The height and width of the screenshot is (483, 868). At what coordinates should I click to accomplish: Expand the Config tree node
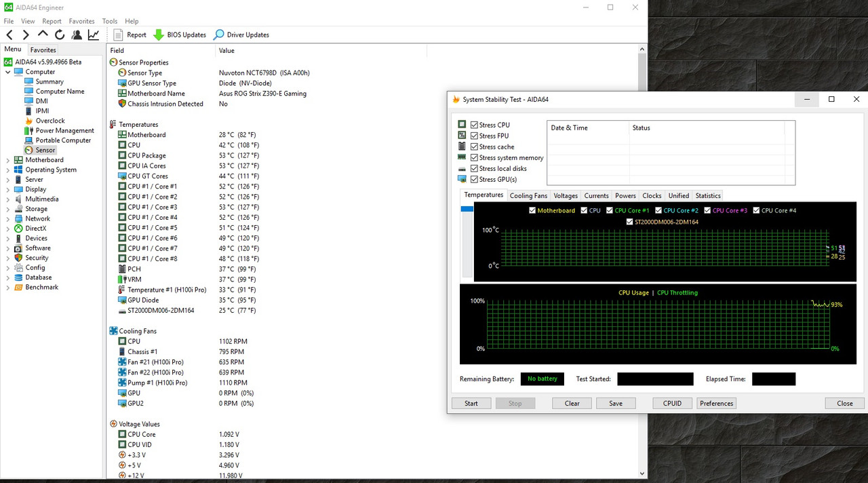coord(8,267)
